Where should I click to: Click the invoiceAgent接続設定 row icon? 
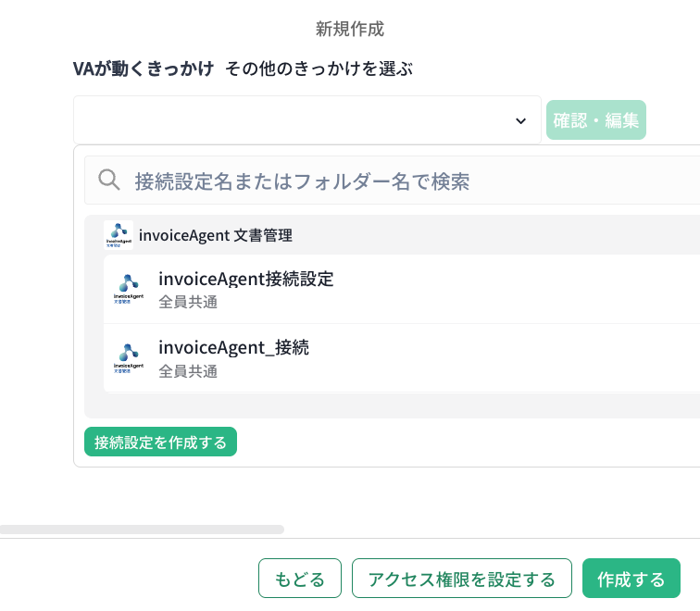pyautogui.click(x=129, y=289)
